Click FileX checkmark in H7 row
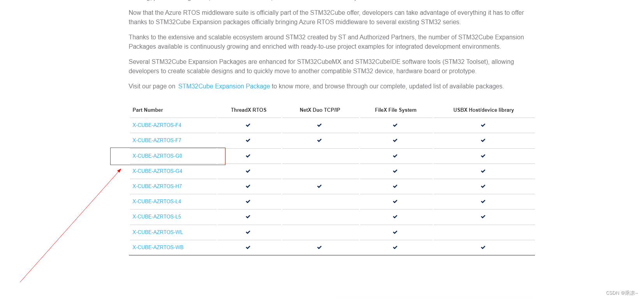 point(395,186)
